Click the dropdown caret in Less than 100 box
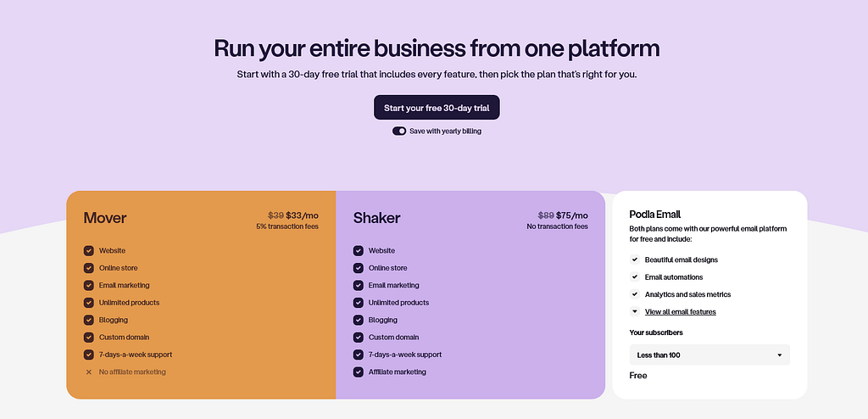 (x=780, y=355)
